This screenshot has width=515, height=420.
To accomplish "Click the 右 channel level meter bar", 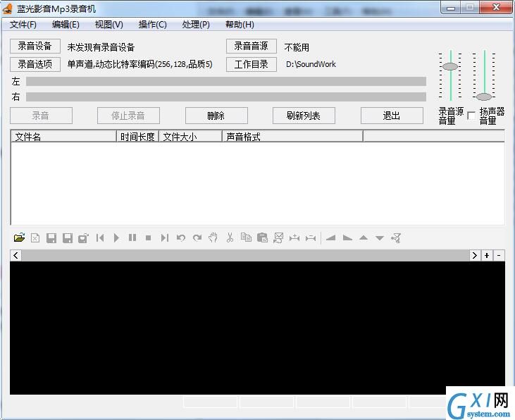I will tap(226, 97).
